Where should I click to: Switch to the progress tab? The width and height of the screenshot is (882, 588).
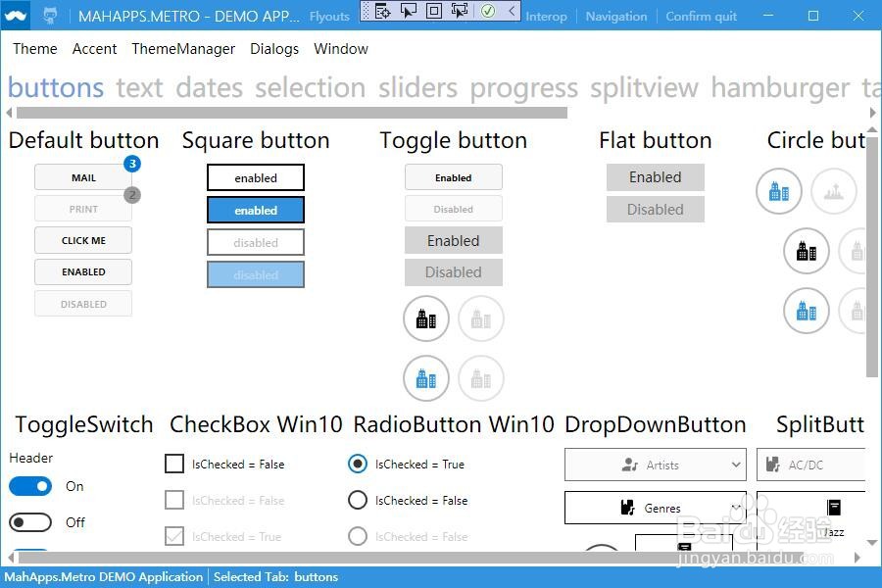tap(523, 89)
